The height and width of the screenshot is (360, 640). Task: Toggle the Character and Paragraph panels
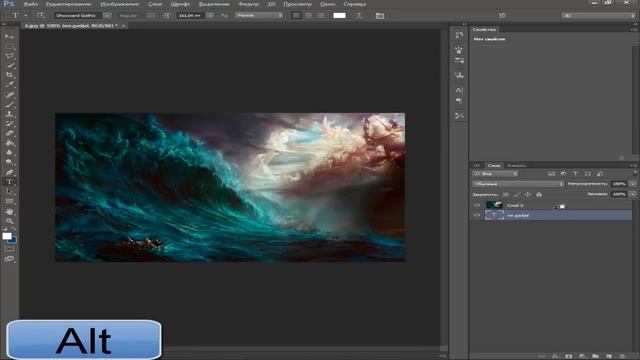[x=380, y=16]
